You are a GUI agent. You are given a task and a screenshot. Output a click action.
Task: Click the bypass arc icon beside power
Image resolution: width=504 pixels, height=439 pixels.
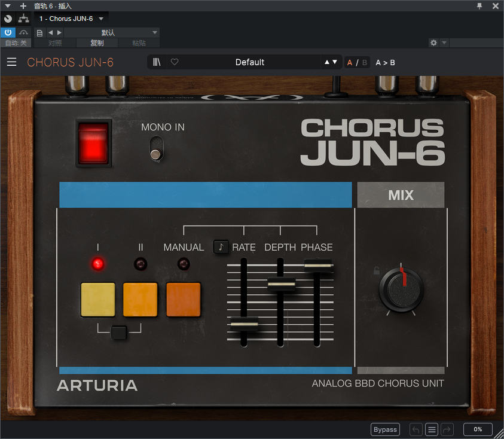click(23, 32)
